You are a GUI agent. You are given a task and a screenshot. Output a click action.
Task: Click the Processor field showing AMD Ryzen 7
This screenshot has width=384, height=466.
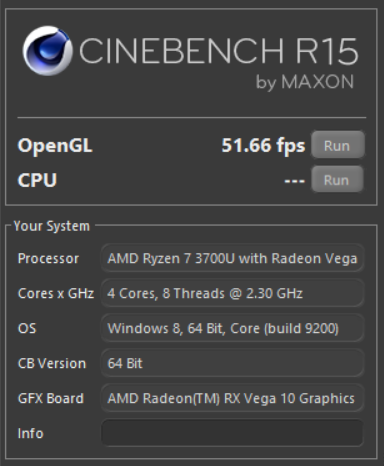pos(232,259)
